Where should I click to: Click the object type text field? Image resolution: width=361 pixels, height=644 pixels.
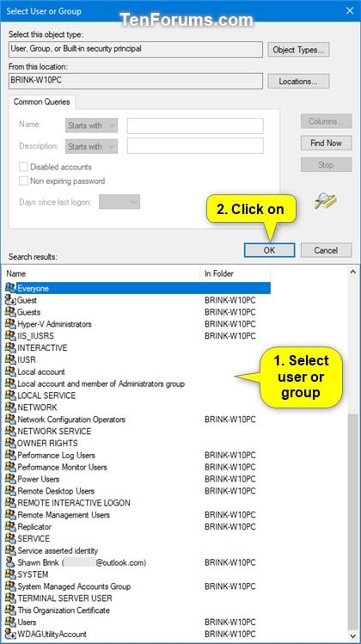coord(136,49)
